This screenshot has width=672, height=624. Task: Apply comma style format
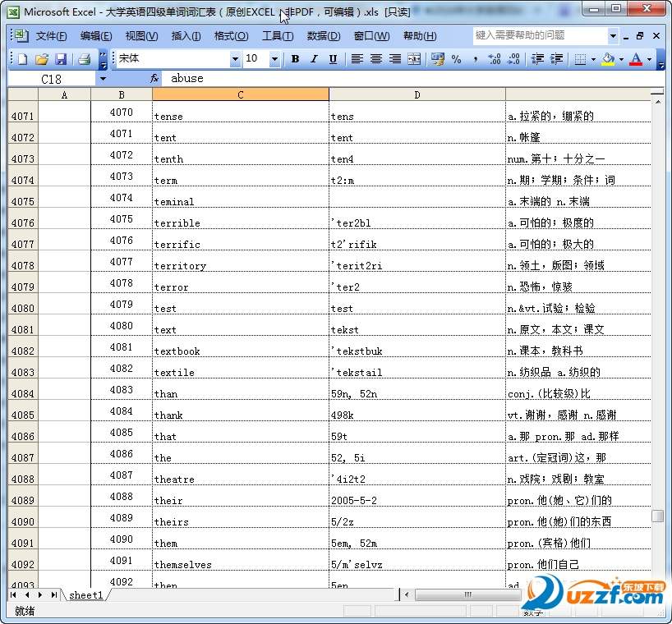(476, 59)
